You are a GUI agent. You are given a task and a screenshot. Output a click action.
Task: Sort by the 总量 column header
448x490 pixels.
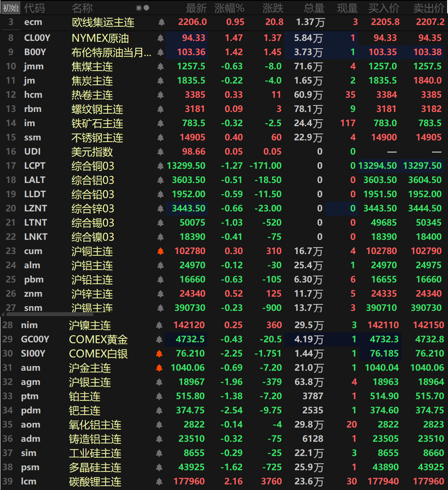coord(314,8)
